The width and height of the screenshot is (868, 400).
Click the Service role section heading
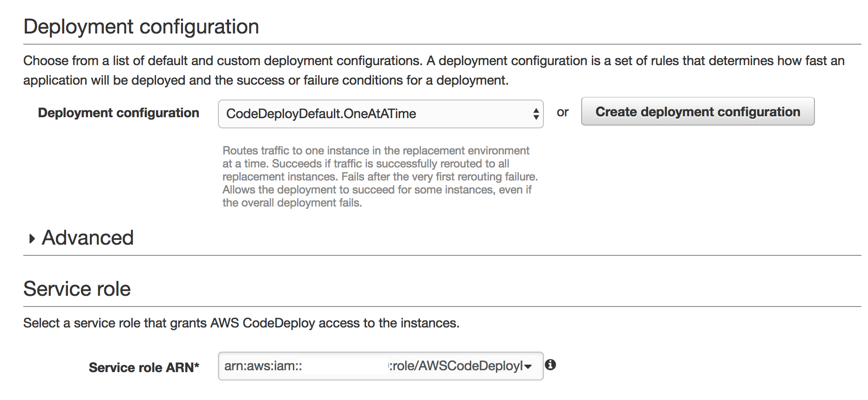77,289
